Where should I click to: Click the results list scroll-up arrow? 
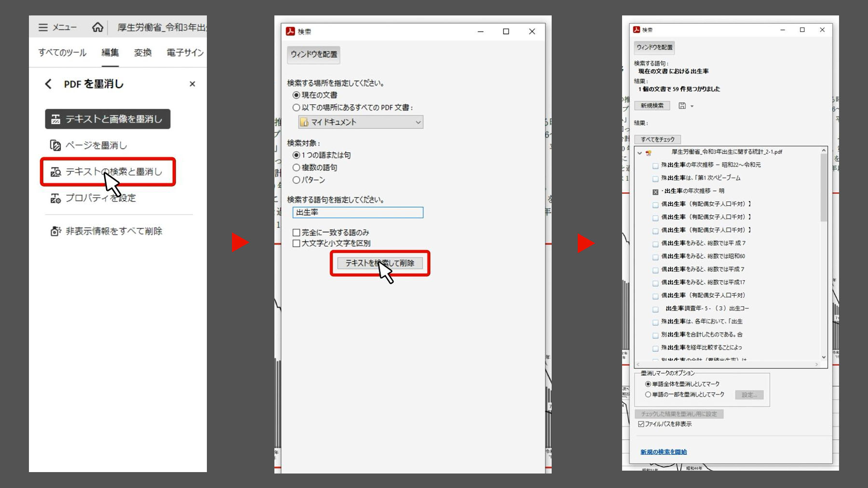coord(824,150)
